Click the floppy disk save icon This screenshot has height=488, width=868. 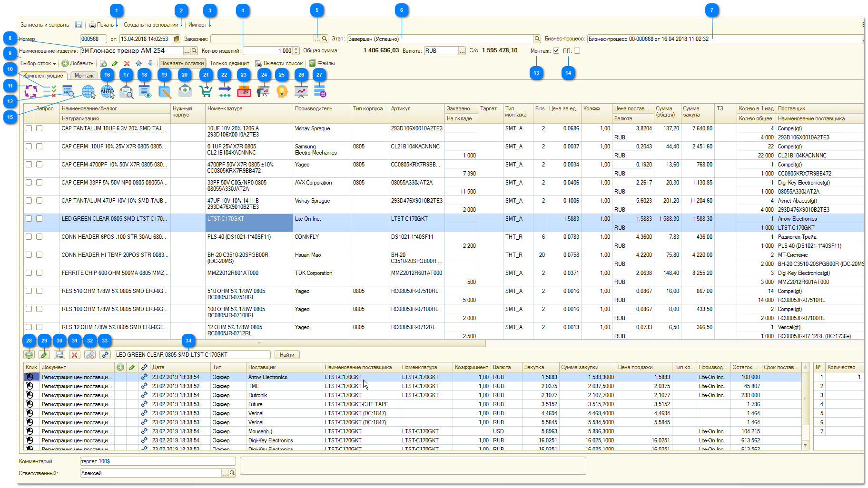(x=79, y=25)
